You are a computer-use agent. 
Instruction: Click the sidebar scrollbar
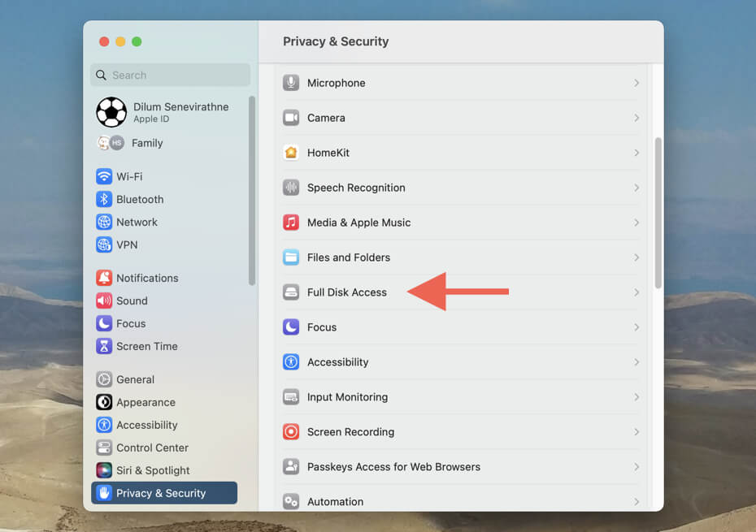coord(252,190)
